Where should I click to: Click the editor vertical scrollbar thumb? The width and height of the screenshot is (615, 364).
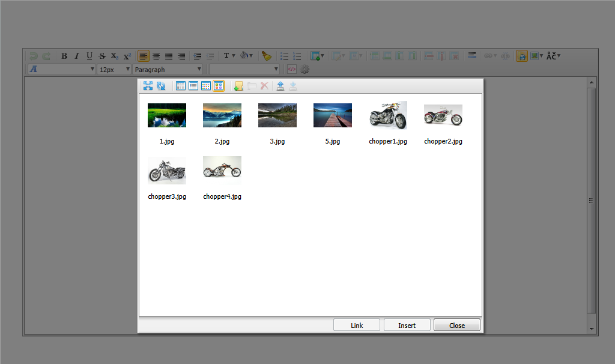tap(592, 201)
